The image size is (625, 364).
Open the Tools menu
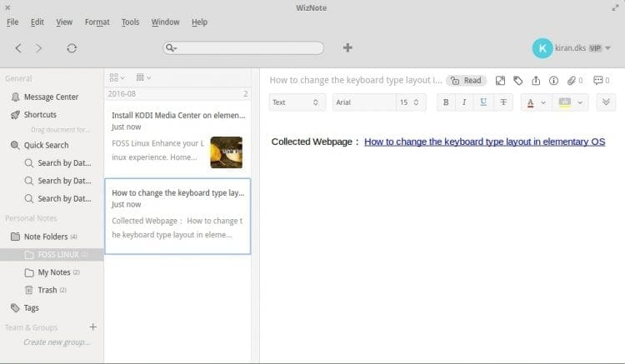coord(130,22)
